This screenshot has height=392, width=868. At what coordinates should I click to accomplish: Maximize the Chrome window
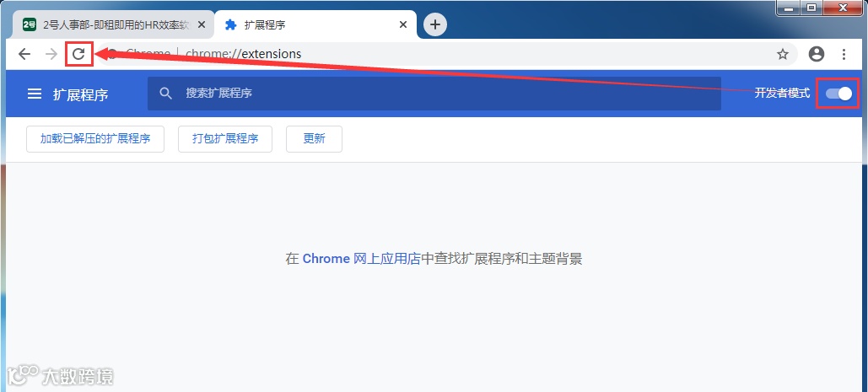pyautogui.click(x=812, y=8)
